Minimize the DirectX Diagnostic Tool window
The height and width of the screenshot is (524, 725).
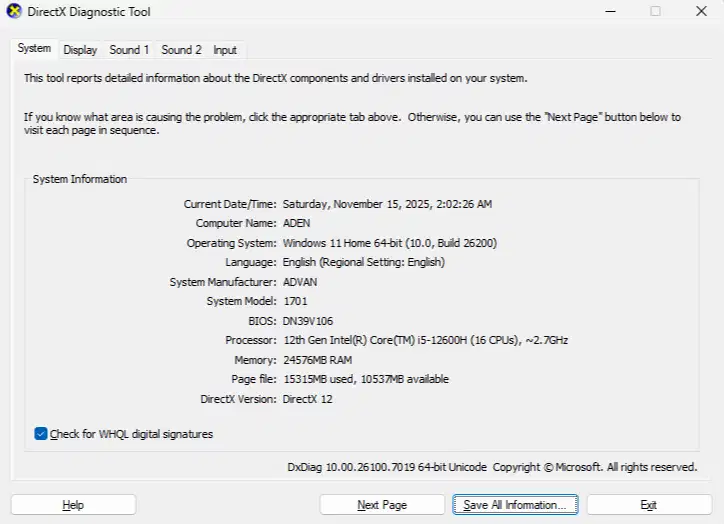click(x=610, y=11)
